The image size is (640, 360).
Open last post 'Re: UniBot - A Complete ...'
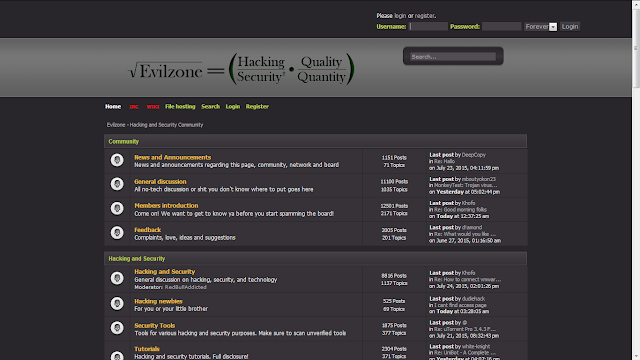click(464, 353)
